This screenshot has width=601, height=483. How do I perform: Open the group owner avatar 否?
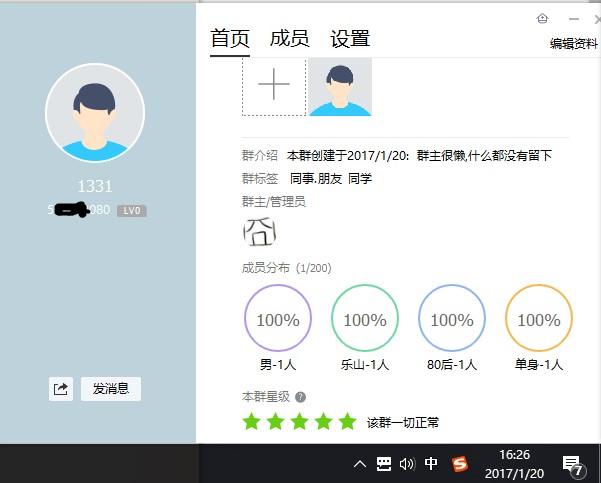tap(259, 232)
